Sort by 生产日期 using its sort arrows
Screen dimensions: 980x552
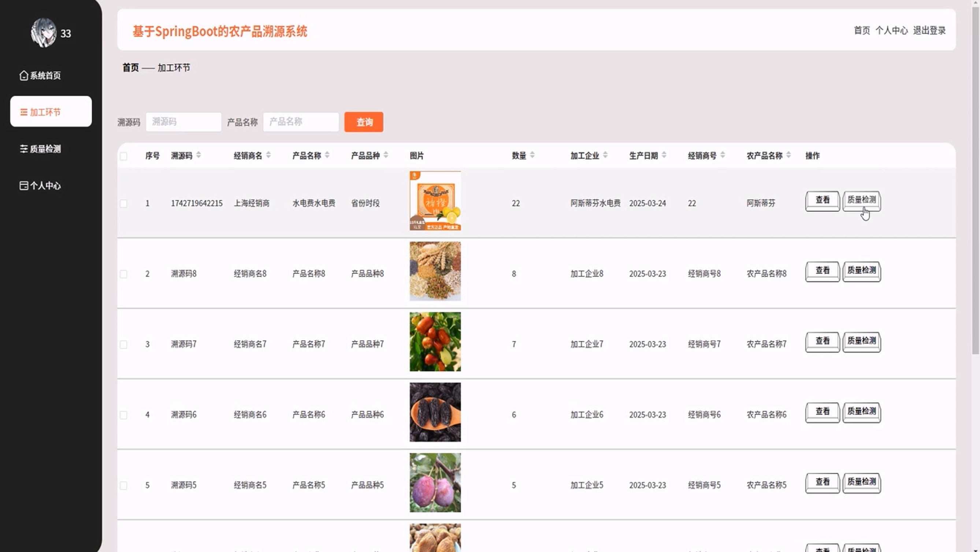[x=664, y=155]
